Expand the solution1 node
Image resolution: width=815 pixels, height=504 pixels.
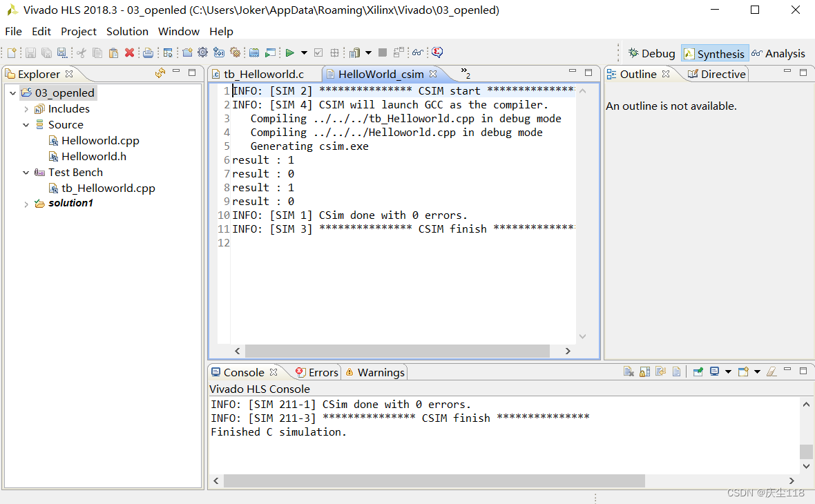point(26,204)
